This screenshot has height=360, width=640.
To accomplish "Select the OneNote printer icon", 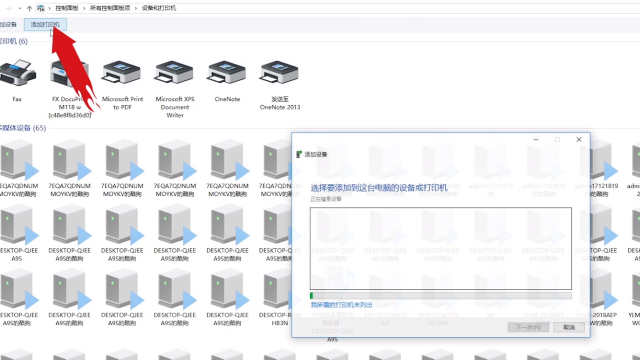I will [227, 73].
